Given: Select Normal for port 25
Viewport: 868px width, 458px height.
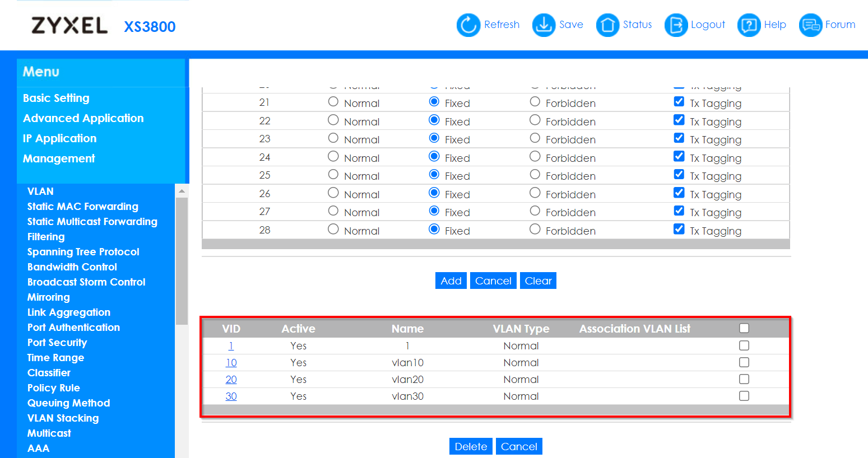Looking at the screenshot, I should (333, 174).
